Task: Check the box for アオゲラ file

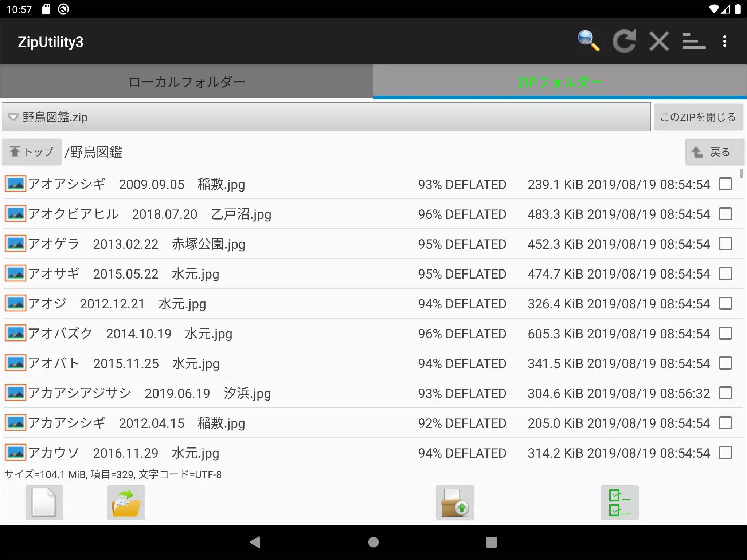Action: (x=726, y=244)
